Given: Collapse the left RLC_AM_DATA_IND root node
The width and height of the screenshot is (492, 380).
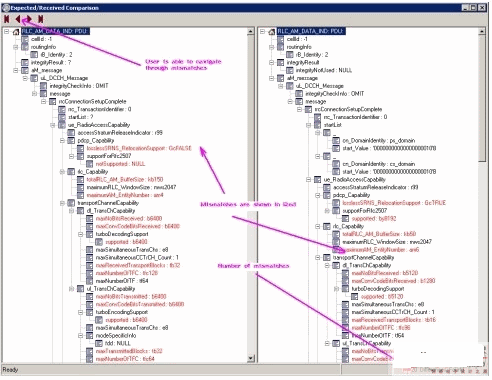Looking at the screenshot, I should [x=6, y=31].
